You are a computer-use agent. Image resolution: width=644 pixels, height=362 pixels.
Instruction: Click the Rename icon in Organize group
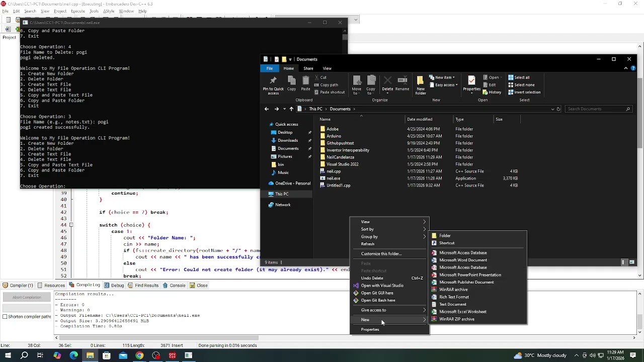point(402,84)
